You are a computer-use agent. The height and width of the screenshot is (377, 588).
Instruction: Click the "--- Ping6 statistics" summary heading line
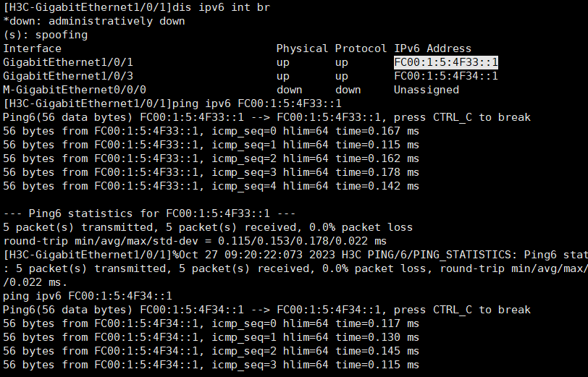pyautogui.click(x=149, y=213)
